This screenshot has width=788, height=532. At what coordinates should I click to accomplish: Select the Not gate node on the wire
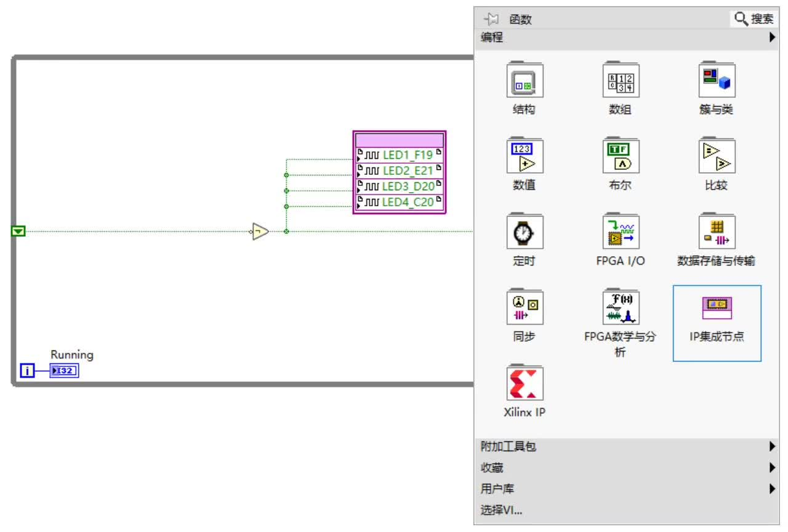260,232
